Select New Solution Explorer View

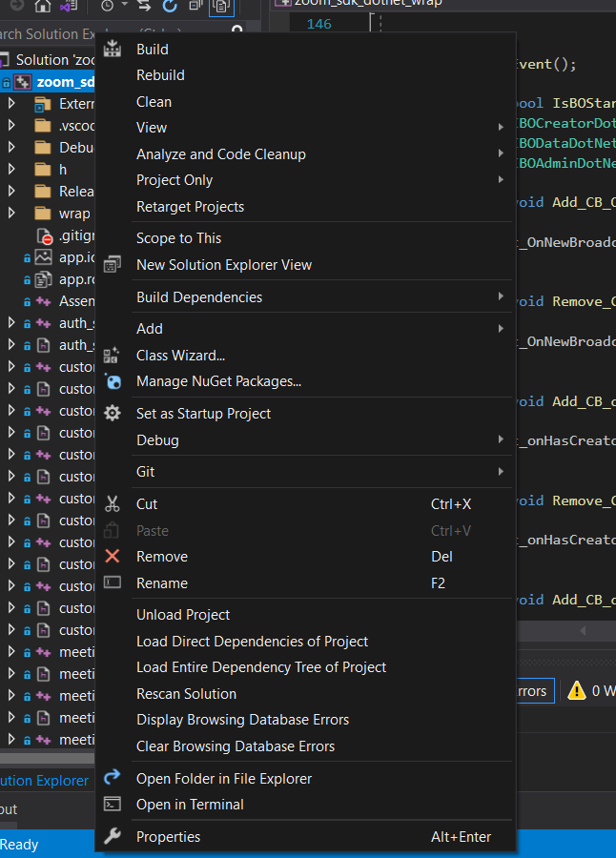coord(305,265)
